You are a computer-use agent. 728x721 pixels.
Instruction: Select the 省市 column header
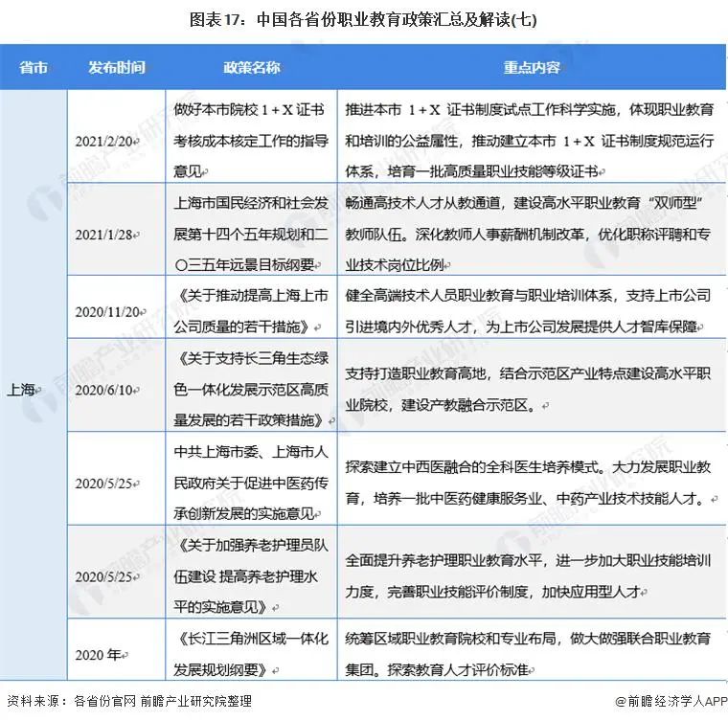tap(34, 68)
